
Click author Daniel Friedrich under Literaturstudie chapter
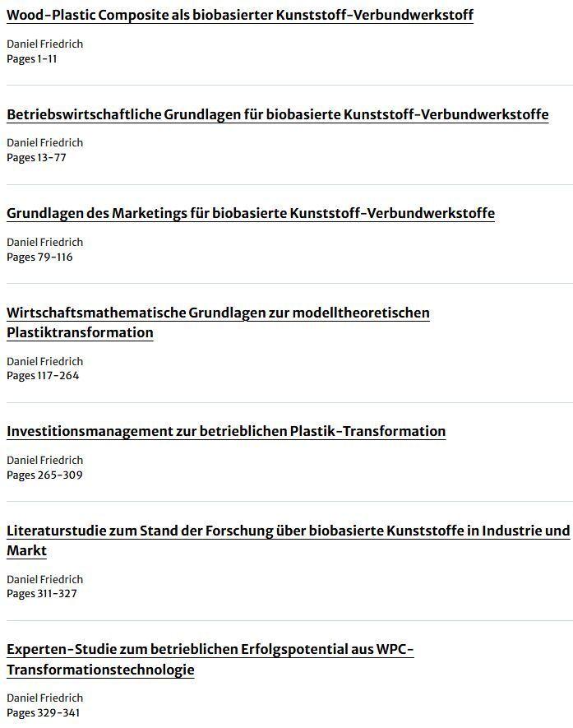[44, 579]
